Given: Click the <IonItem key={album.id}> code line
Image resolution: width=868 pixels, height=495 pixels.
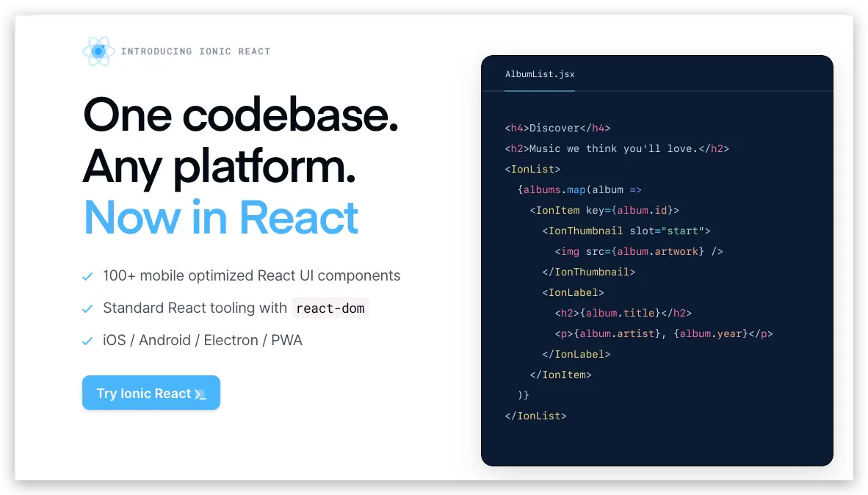Looking at the screenshot, I should 604,210.
